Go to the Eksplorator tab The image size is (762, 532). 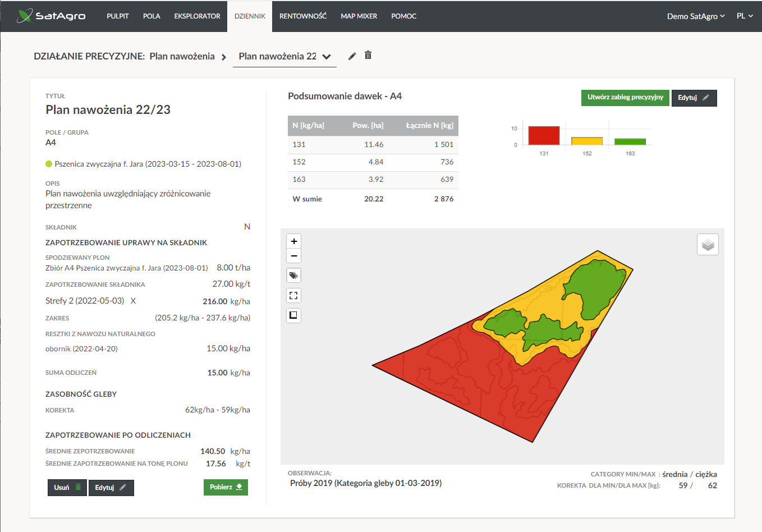tap(197, 16)
